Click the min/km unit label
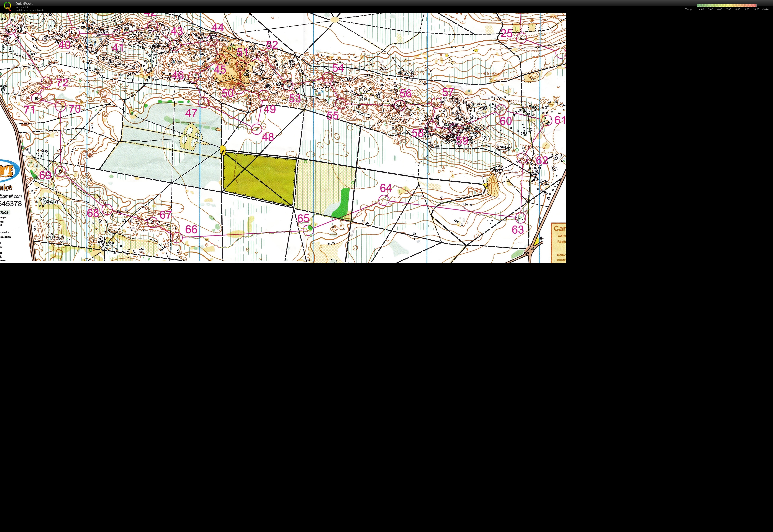This screenshot has width=773, height=532. tap(765, 9)
